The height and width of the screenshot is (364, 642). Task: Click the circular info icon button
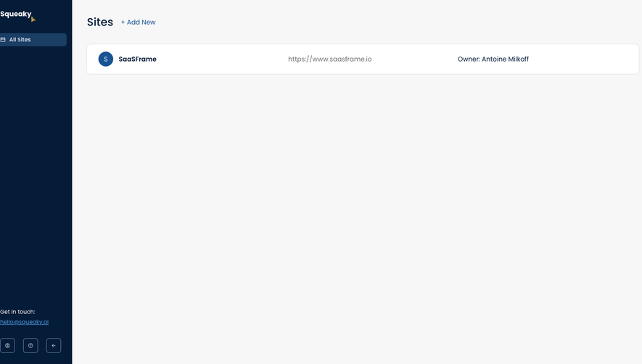coord(30,346)
